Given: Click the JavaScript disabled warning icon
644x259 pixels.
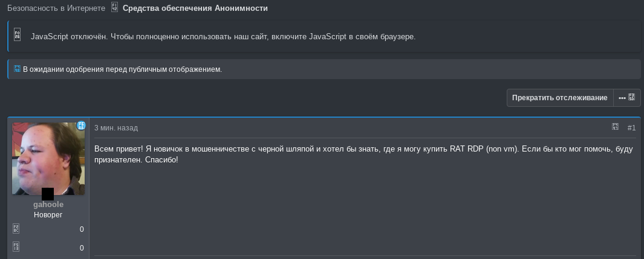Looking at the screenshot, I should 18,34.
